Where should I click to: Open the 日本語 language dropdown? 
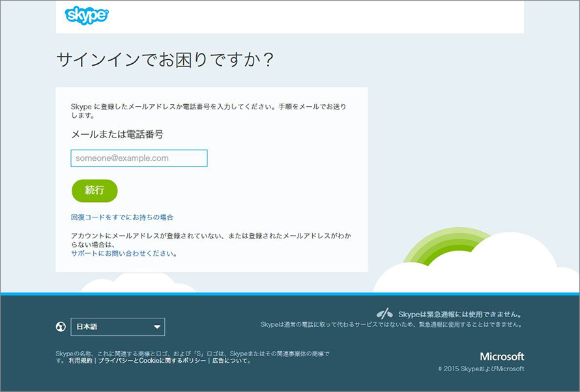tap(117, 327)
